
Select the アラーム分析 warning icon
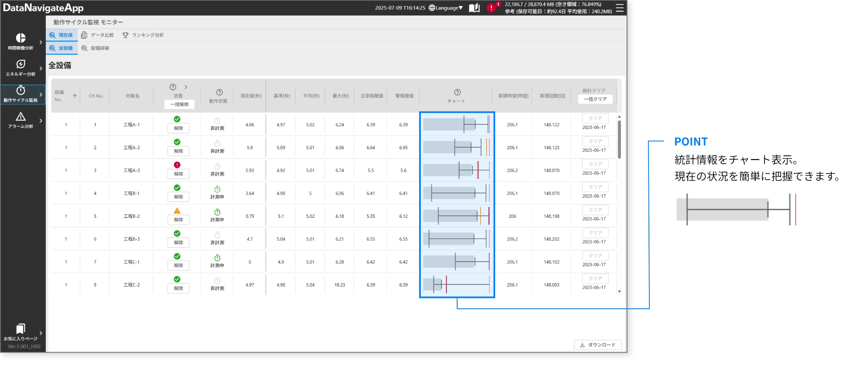pos(21,117)
